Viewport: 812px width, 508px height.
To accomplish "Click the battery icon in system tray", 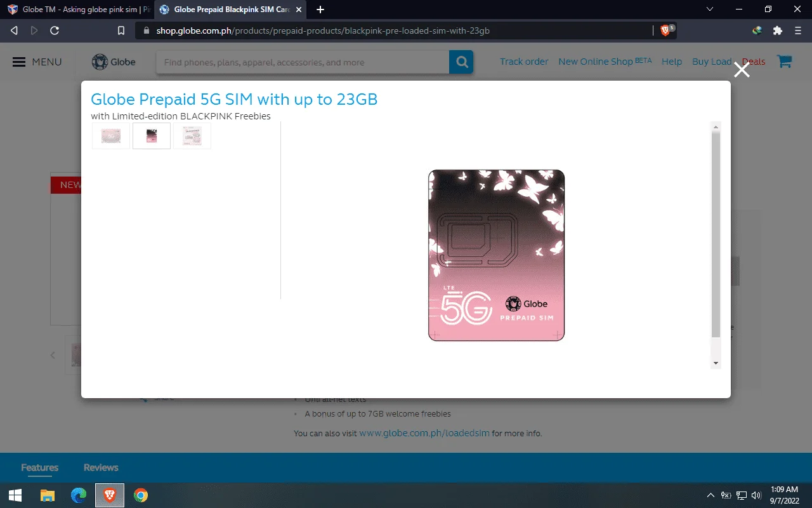I will click(726, 495).
